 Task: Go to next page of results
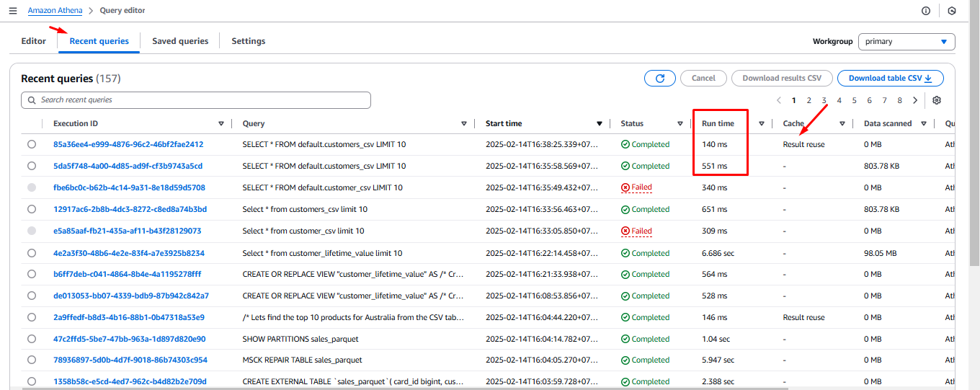[915, 100]
